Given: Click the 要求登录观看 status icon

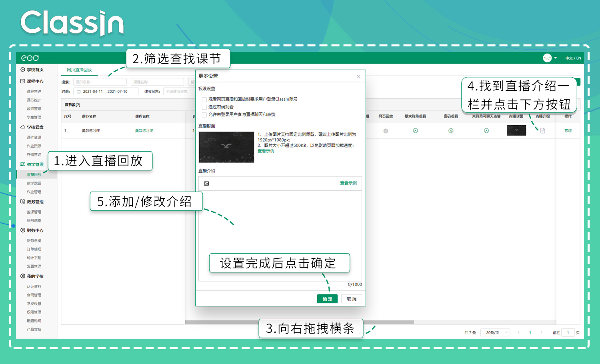Looking at the screenshot, I should click(415, 131).
